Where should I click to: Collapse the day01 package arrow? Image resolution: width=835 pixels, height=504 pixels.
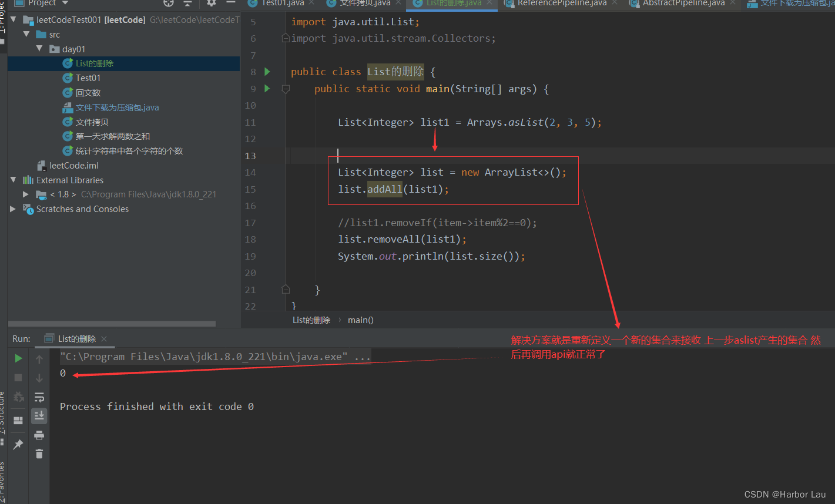39,49
